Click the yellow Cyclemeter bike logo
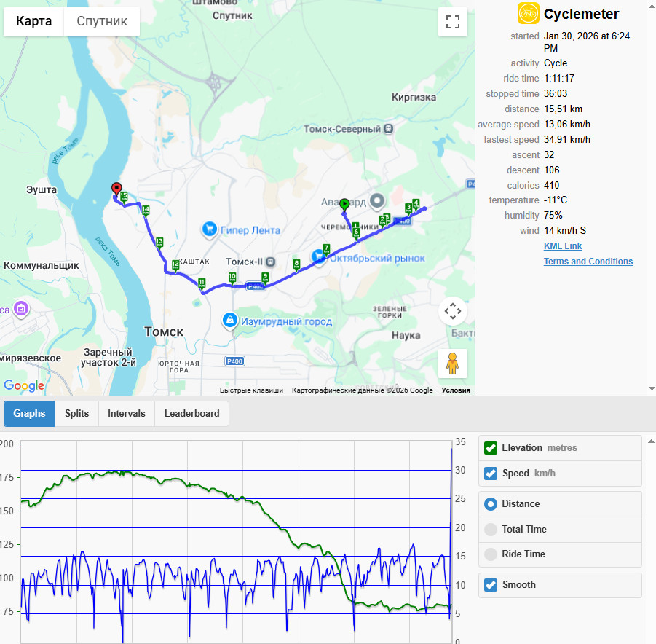Viewport: 656px width, 644px height. click(x=528, y=13)
